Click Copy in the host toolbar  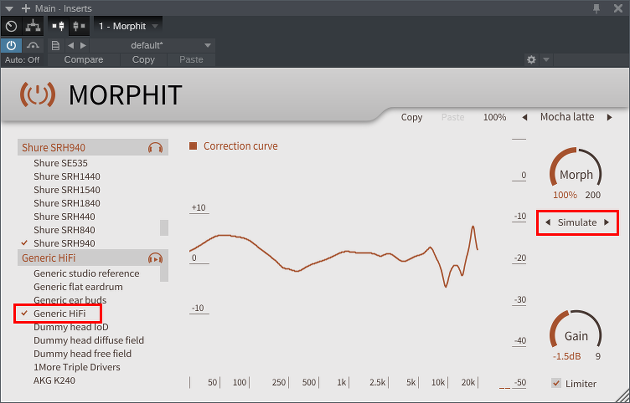tap(143, 60)
